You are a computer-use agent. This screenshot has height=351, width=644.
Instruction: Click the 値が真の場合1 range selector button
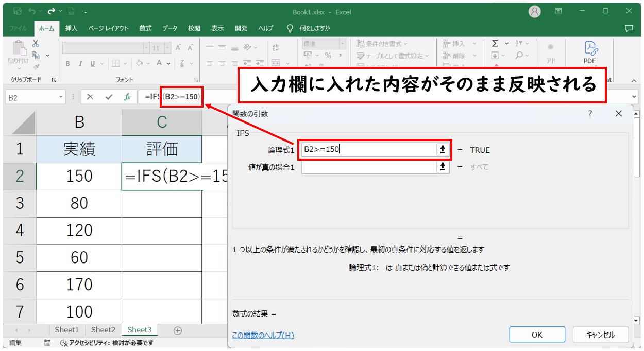tap(443, 167)
